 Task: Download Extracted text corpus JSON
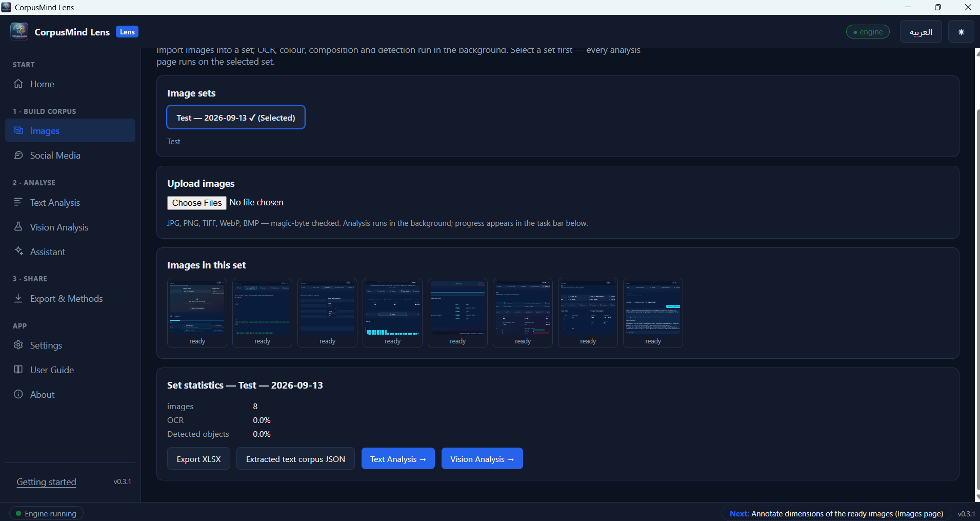tap(295, 459)
